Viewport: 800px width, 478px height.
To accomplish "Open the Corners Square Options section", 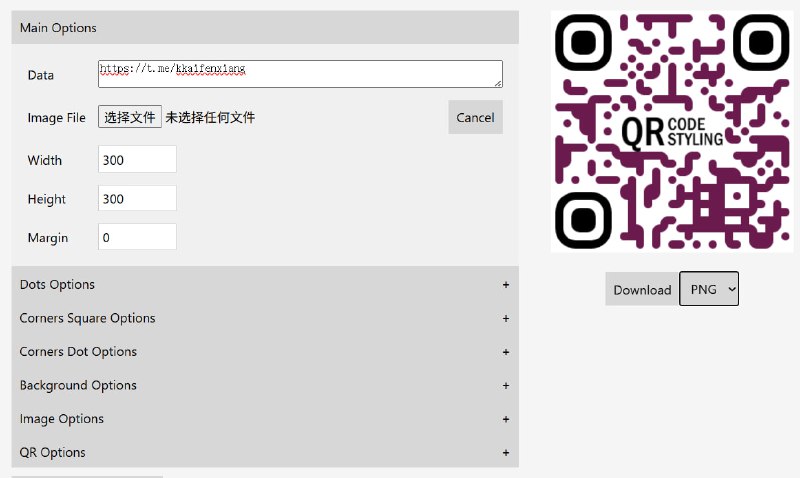I will pos(265,318).
